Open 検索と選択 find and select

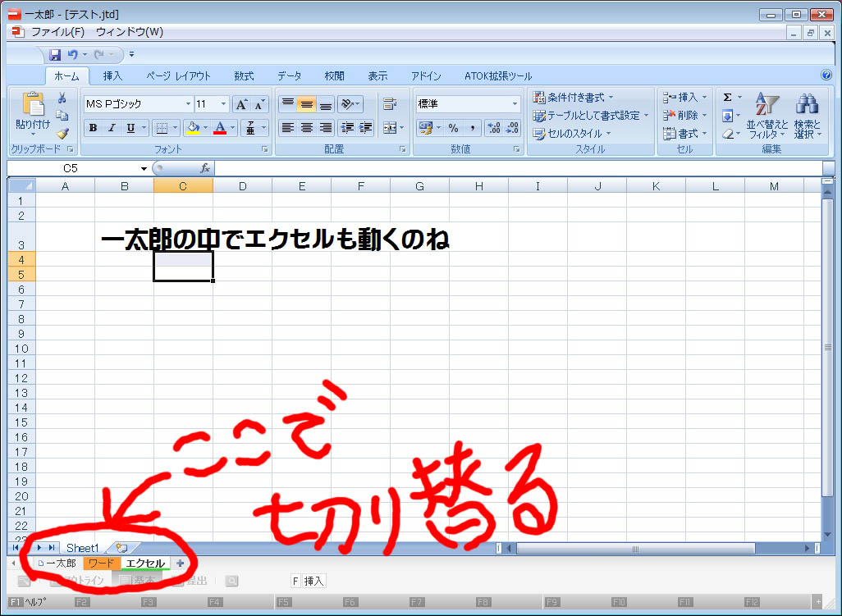pos(808,116)
